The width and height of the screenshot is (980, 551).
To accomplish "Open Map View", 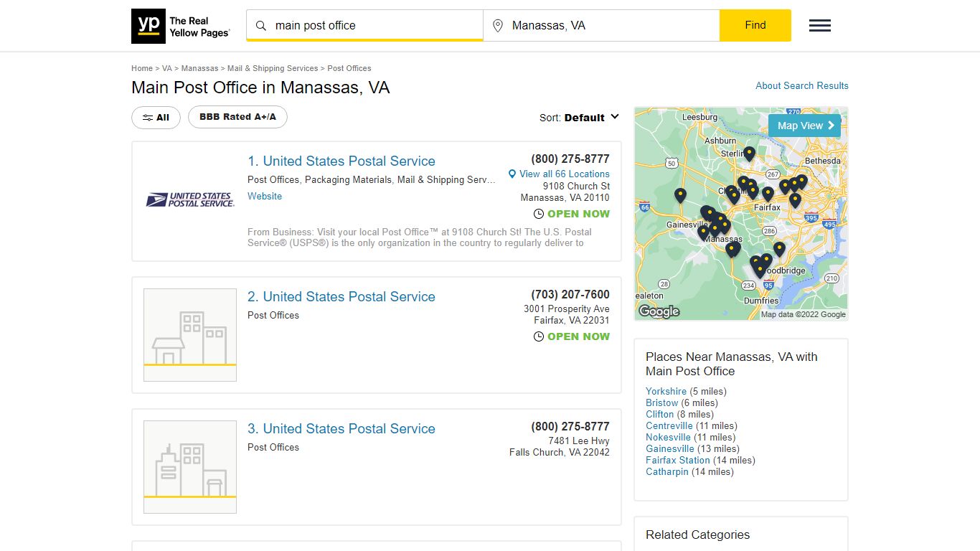I will [804, 126].
